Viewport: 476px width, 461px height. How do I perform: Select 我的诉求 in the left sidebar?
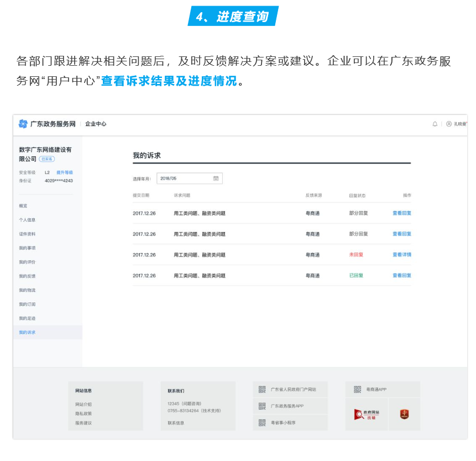pyautogui.click(x=27, y=332)
